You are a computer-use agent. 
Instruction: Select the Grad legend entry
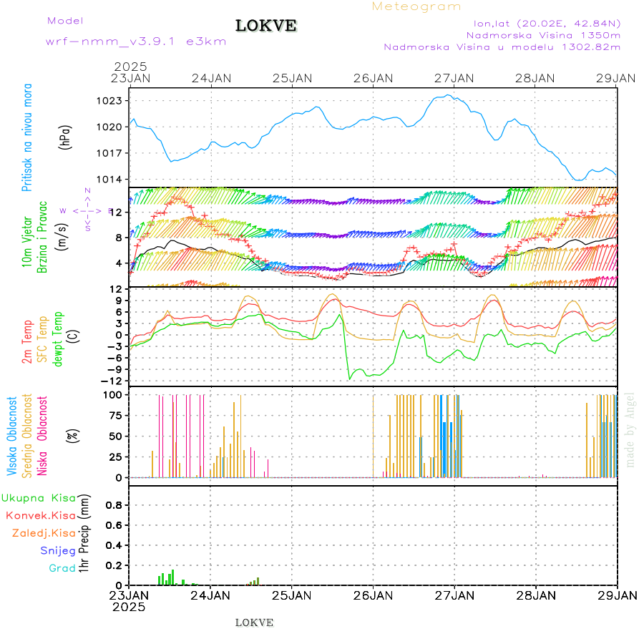click(62, 568)
